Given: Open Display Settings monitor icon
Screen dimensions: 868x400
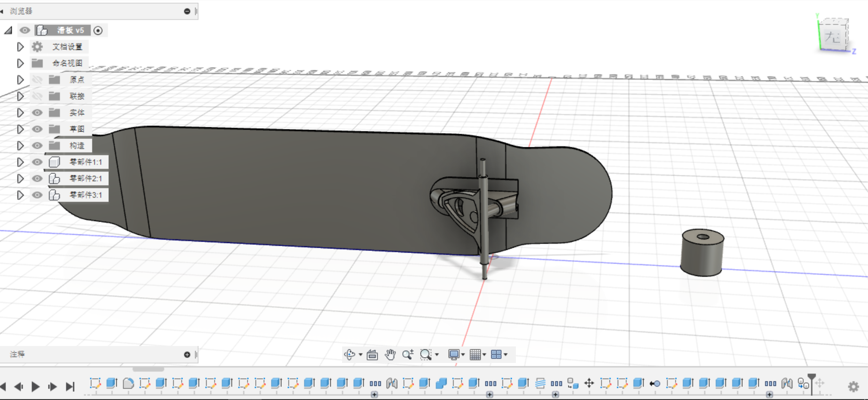Looking at the screenshot, I should point(454,355).
